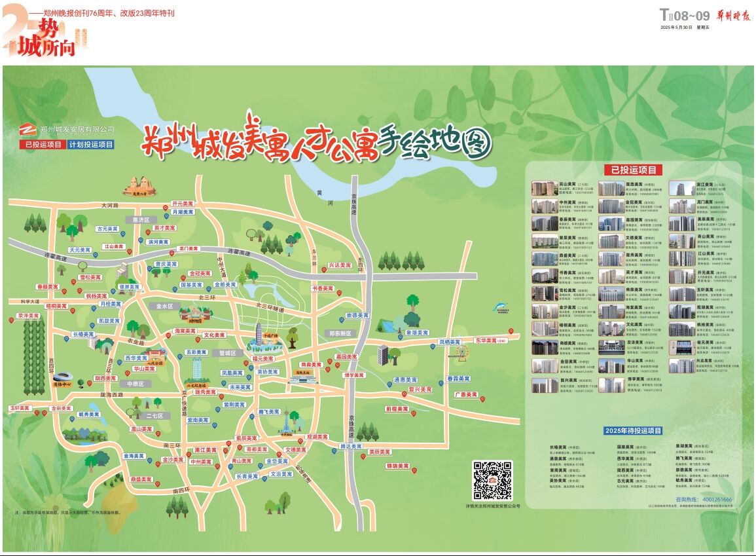
Task: Click the 博学美寓 photo thumbnail in the list
Action: click(611, 385)
